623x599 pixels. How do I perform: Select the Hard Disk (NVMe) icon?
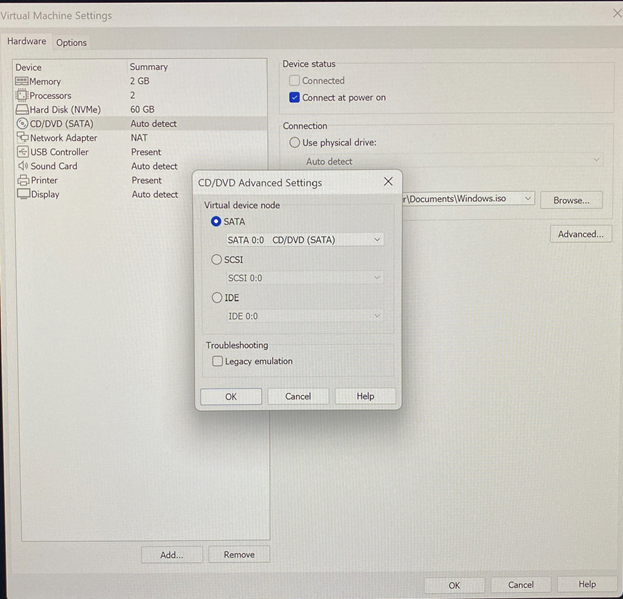pyautogui.click(x=22, y=109)
